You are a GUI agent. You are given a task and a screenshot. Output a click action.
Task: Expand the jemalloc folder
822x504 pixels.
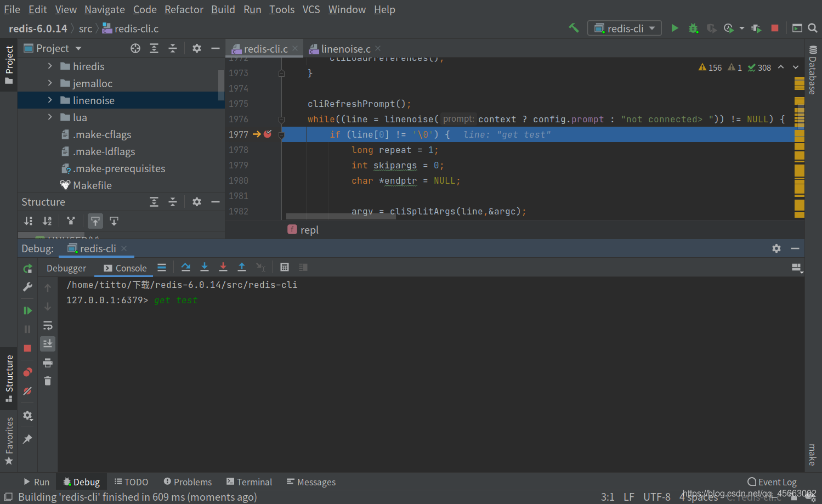click(50, 83)
